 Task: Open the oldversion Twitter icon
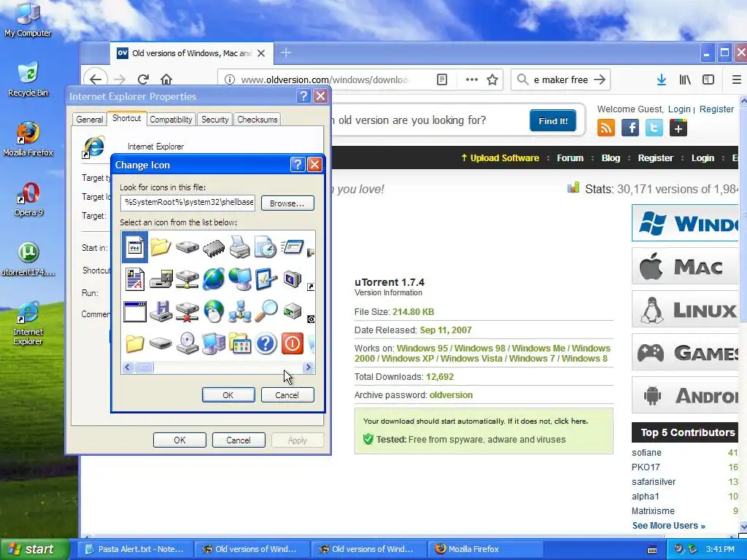tap(654, 128)
